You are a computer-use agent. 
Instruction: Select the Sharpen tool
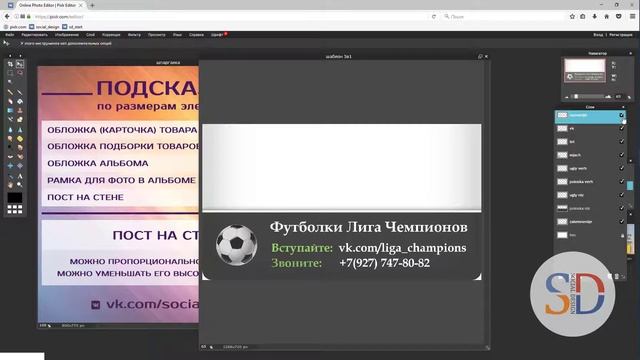coord(20,129)
